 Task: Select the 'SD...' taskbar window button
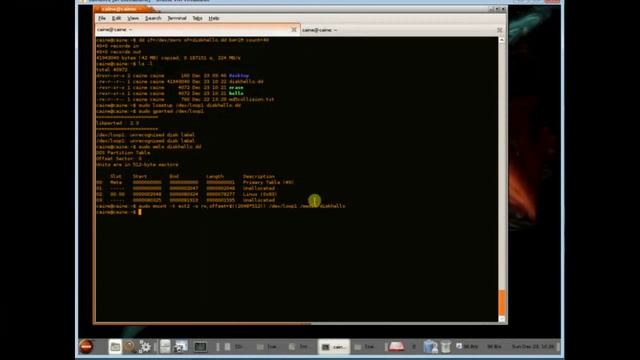coord(235,347)
